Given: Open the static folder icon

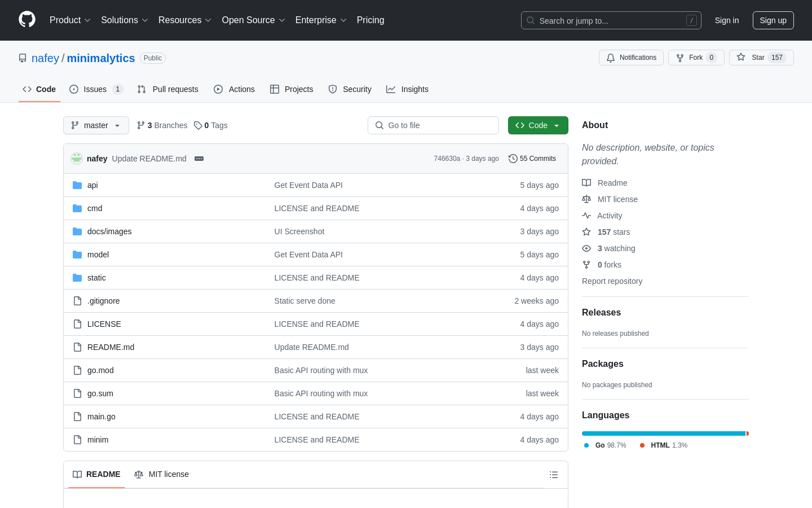Looking at the screenshot, I should (x=77, y=278).
